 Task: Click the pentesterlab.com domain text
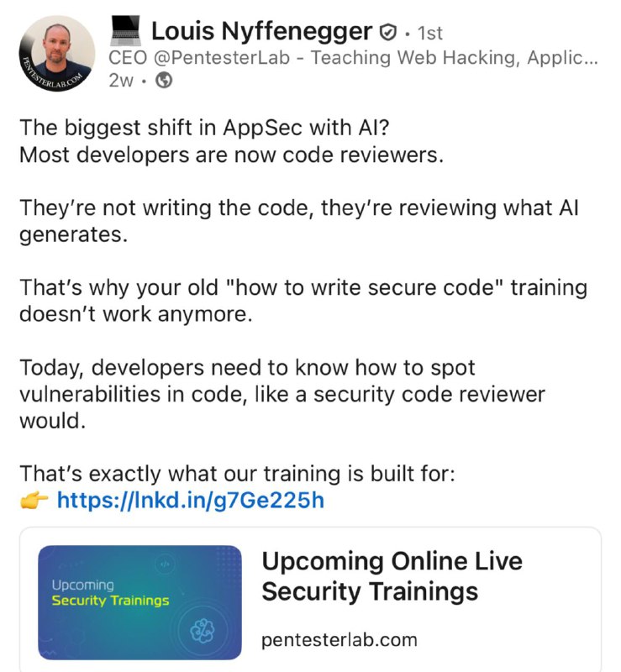tap(339, 640)
